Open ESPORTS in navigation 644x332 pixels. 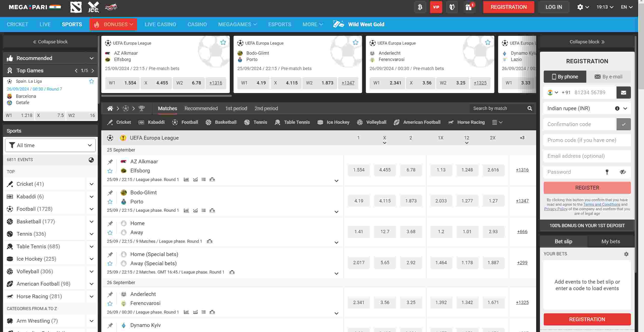click(x=279, y=24)
